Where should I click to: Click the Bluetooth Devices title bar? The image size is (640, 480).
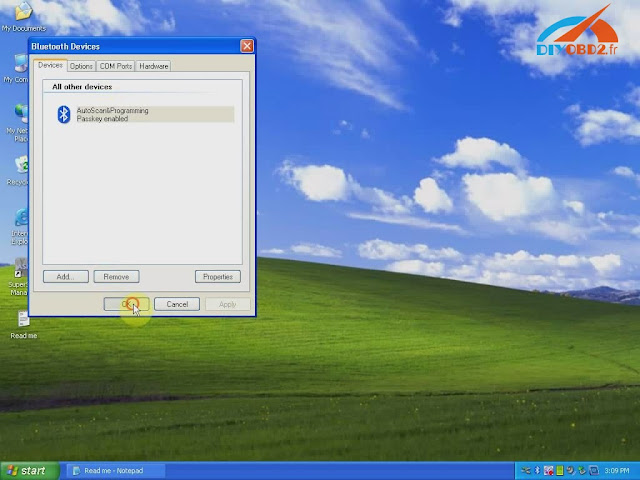click(x=135, y=46)
